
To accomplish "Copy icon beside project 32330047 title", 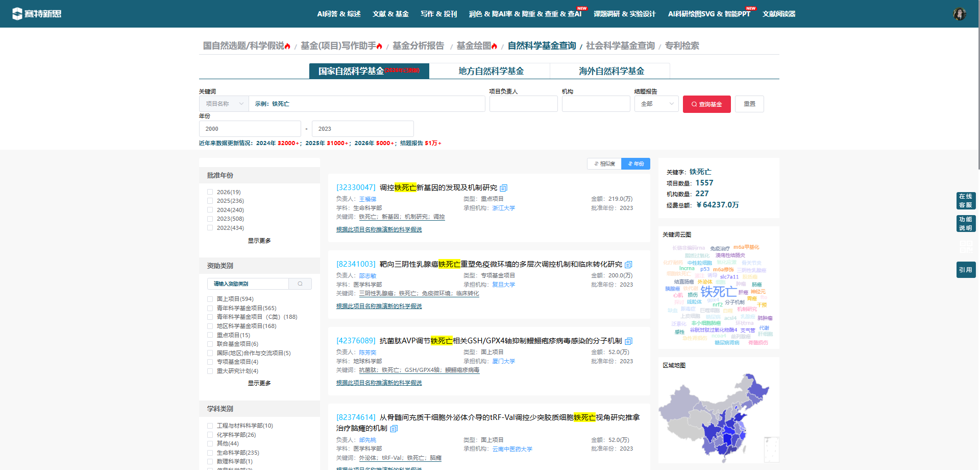I will pyautogui.click(x=504, y=188).
